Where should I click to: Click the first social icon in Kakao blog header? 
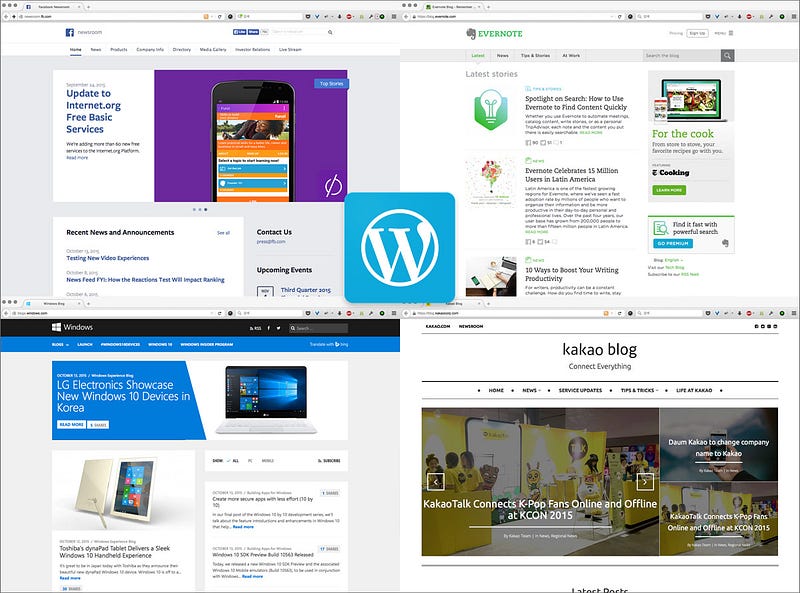pyautogui.click(x=757, y=326)
